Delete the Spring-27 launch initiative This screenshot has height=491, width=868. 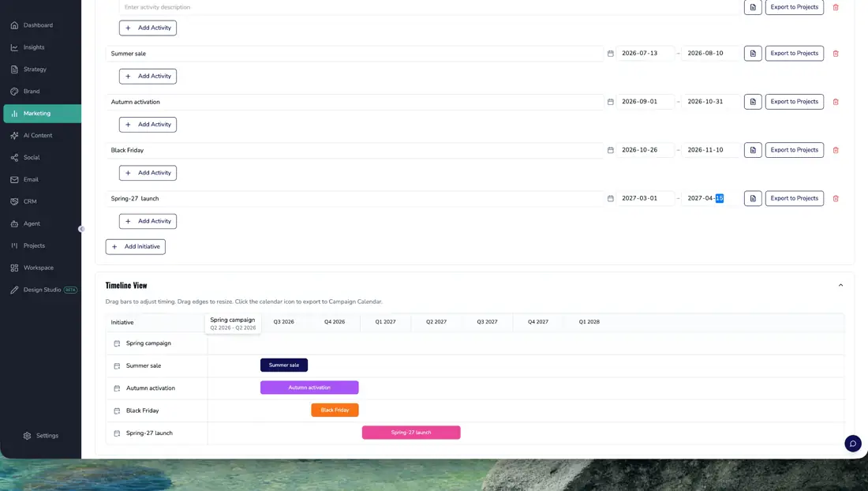(836, 198)
